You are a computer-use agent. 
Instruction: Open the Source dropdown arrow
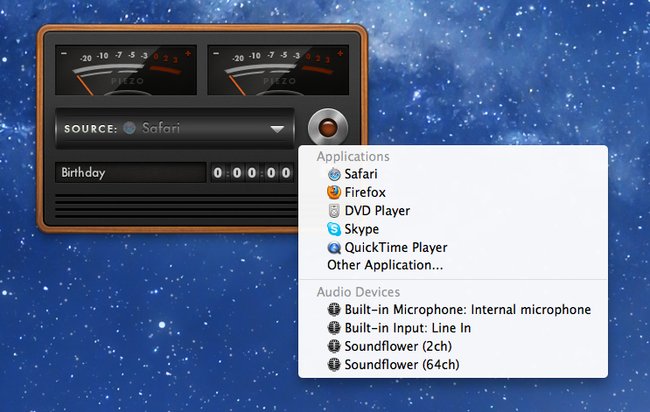click(x=277, y=129)
